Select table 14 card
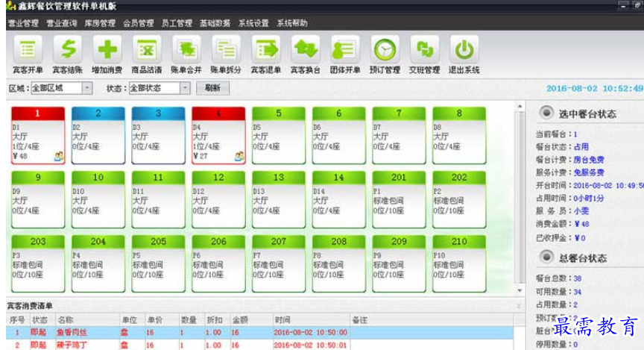This screenshot has height=350, width=644. (339, 199)
